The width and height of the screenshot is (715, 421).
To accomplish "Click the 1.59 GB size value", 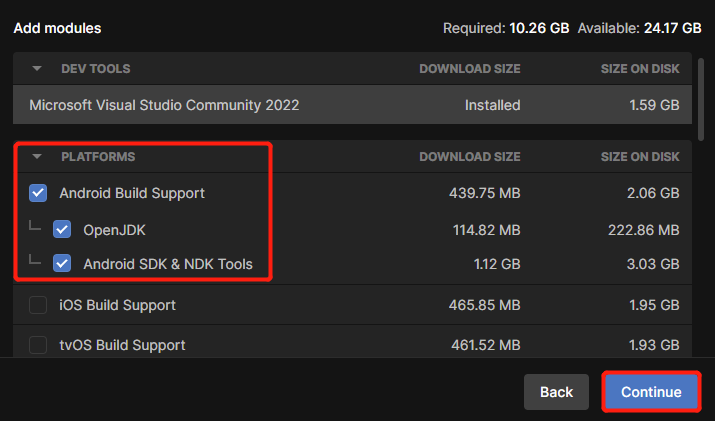I will coord(654,105).
